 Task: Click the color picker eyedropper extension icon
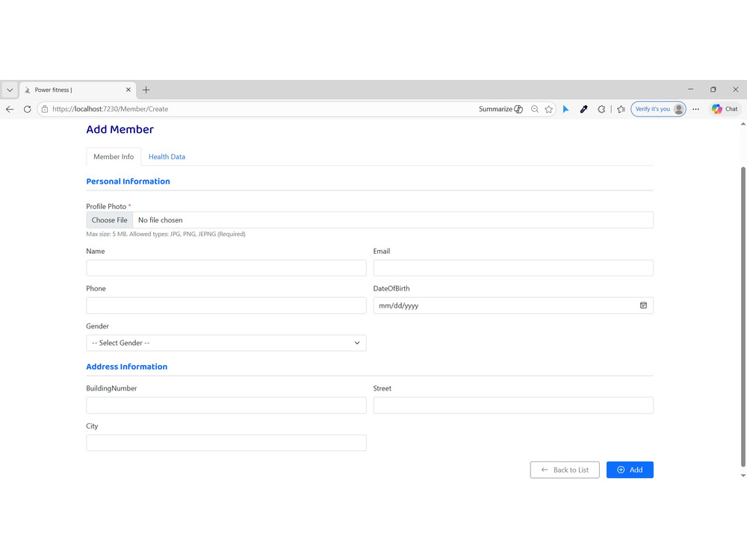[x=583, y=109]
